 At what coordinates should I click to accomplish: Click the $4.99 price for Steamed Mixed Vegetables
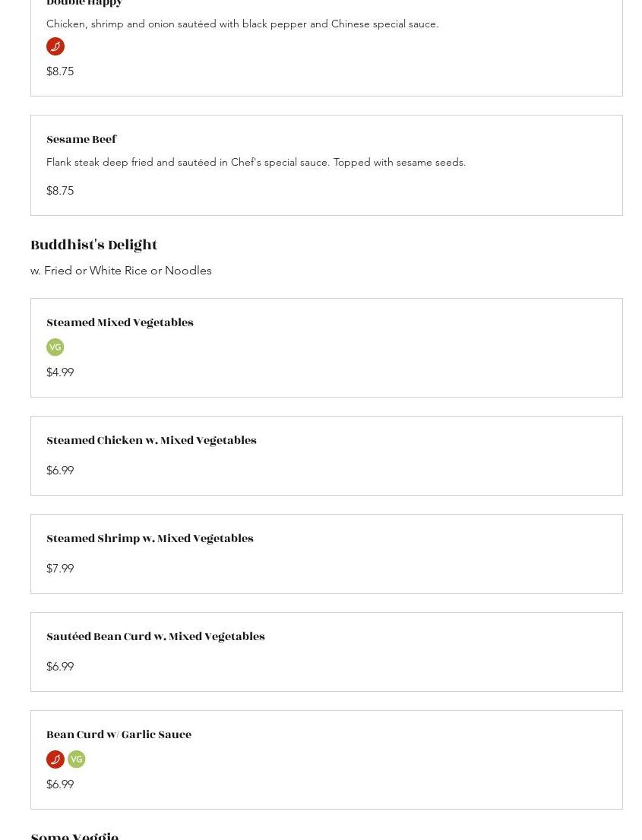[60, 372]
